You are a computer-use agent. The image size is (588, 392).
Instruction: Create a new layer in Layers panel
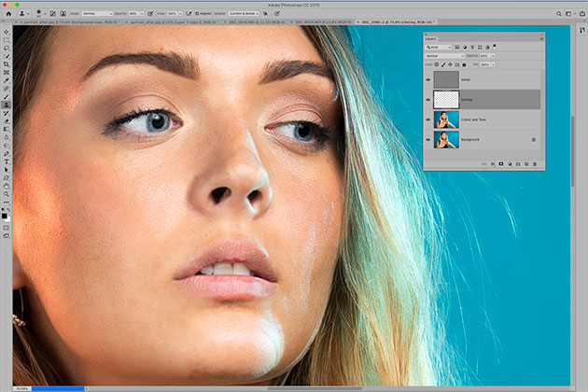pyautogui.click(x=526, y=164)
